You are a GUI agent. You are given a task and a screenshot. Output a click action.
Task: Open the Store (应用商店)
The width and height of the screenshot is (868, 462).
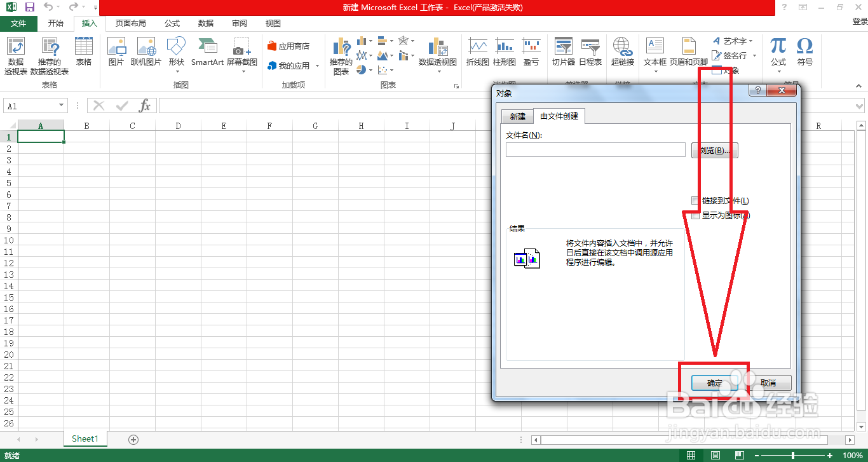pos(289,46)
